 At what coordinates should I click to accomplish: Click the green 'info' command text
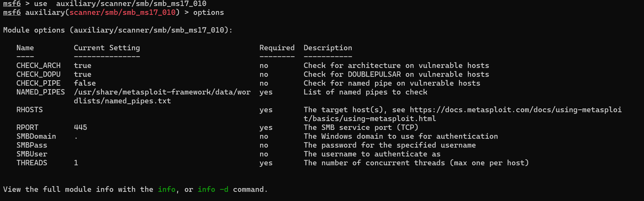coord(166,190)
